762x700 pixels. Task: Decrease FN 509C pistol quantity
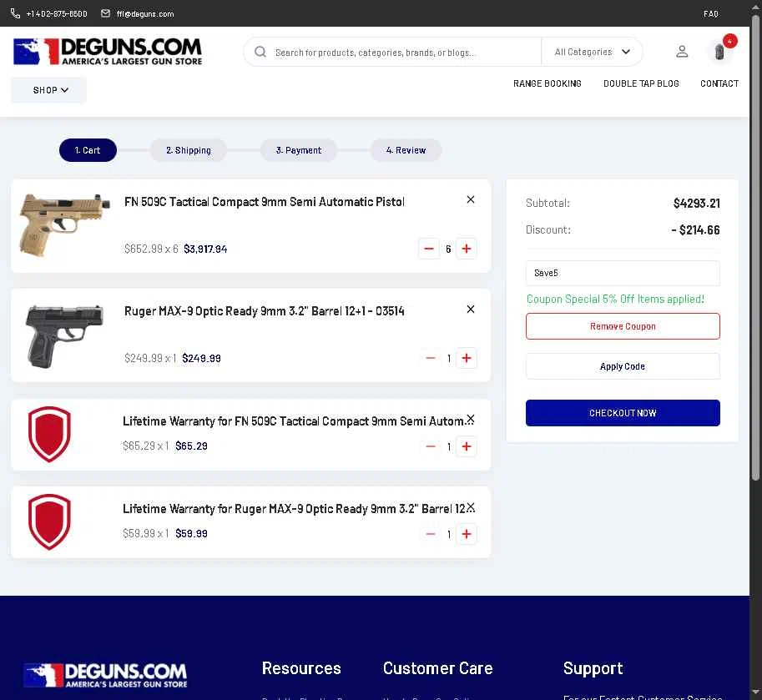pyautogui.click(x=429, y=249)
